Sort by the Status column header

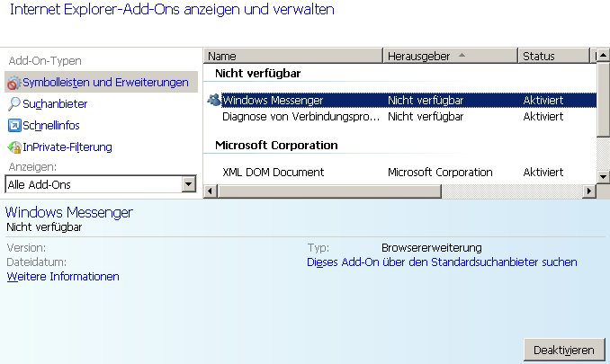(x=553, y=56)
